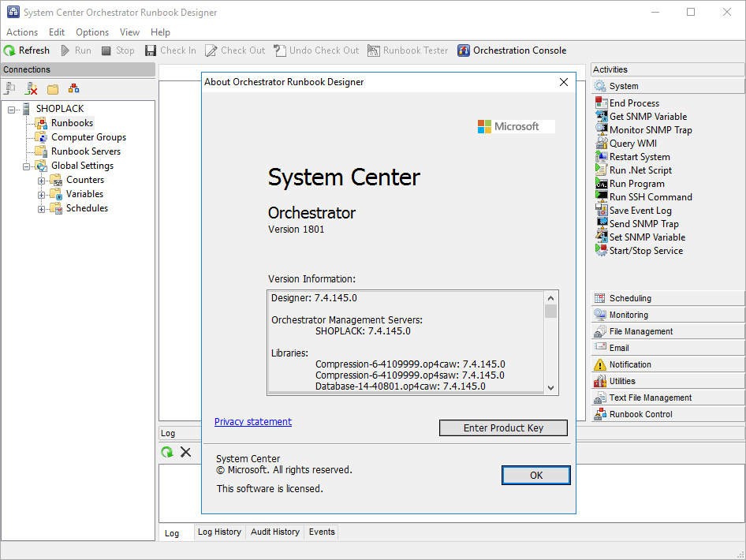This screenshot has width=746, height=560.
Task: Collapse the System activities category
Action: 667,86
